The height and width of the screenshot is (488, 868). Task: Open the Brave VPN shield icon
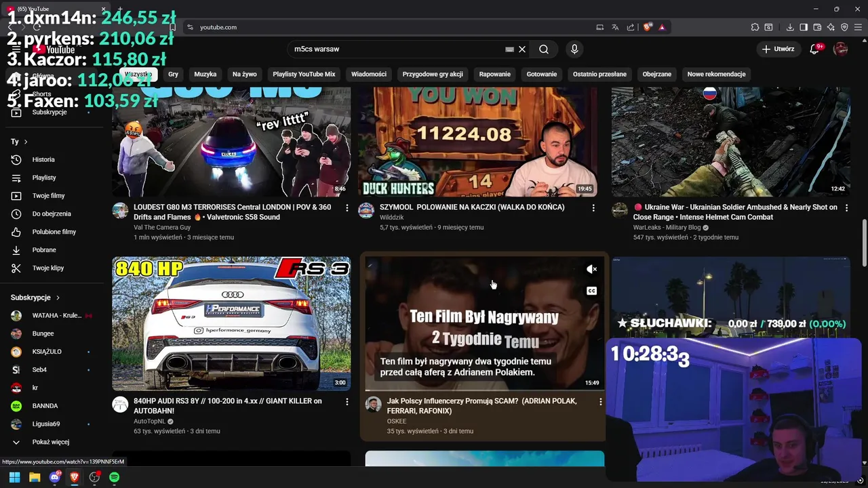pos(844,27)
